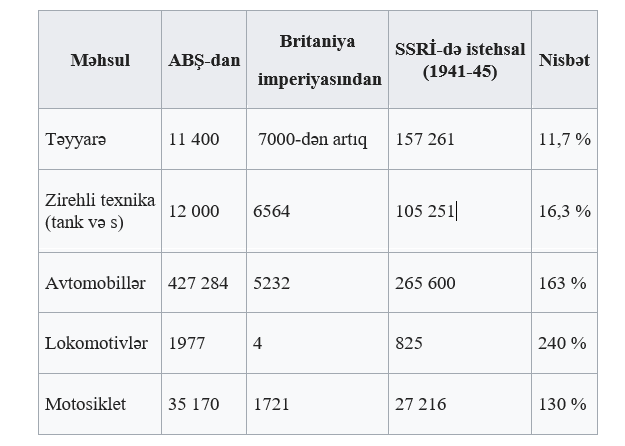Screen dimensions: 625x446
Task: Select the 6564 cell
Action: coord(270,211)
